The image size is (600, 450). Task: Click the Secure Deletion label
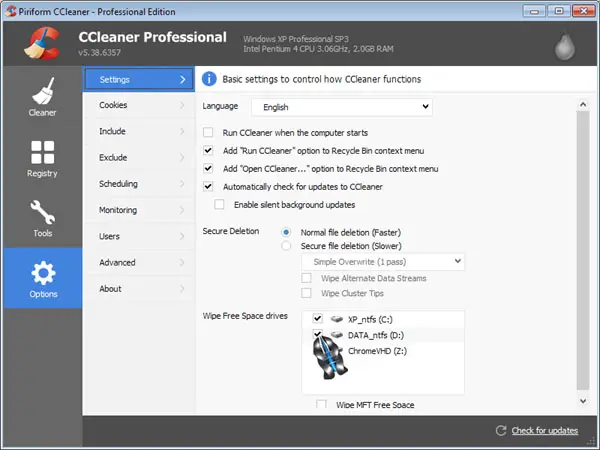231,231
